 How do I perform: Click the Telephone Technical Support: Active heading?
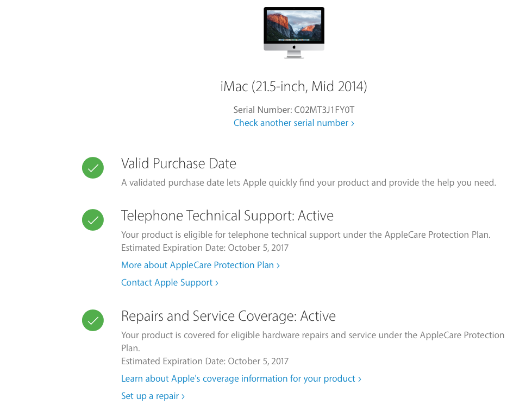coord(227,216)
